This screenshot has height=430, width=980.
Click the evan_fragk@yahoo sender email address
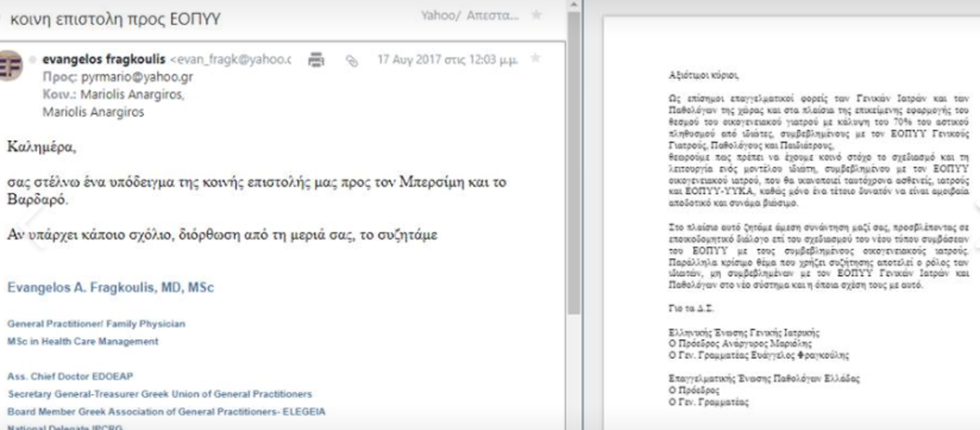click(x=232, y=60)
